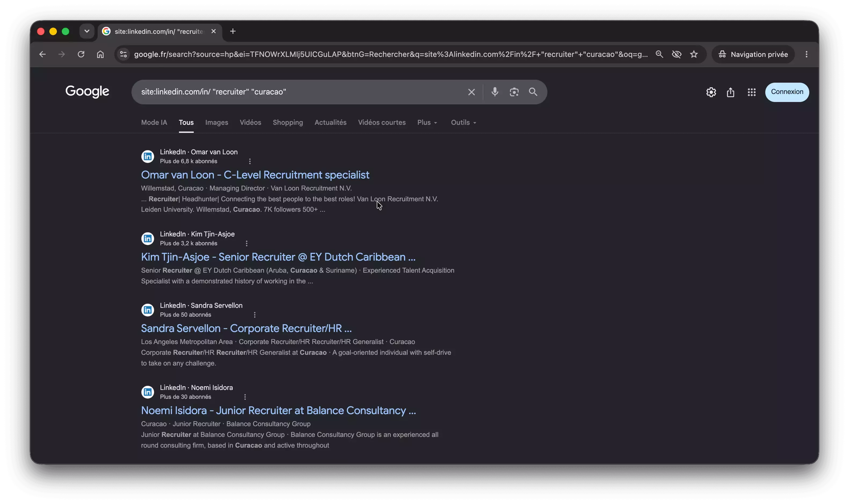Open the browser home page
849x504 pixels.
(x=100, y=54)
